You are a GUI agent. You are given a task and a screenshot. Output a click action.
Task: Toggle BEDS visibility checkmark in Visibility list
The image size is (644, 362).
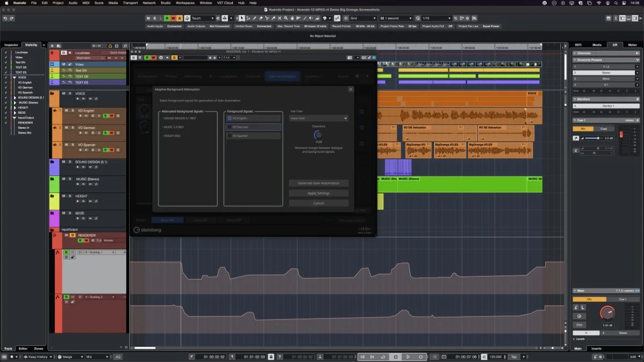coord(6,112)
